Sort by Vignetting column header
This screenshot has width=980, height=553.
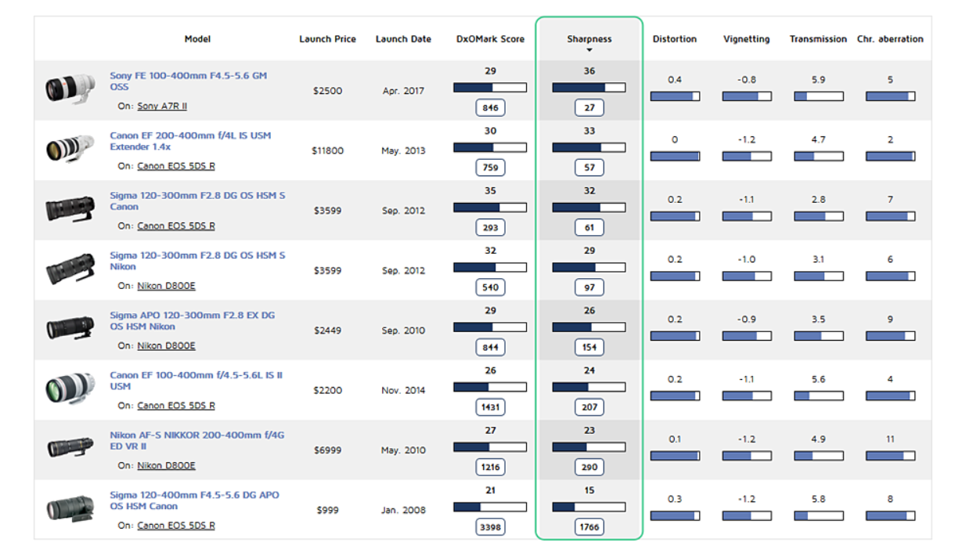pyautogui.click(x=746, y=39)
